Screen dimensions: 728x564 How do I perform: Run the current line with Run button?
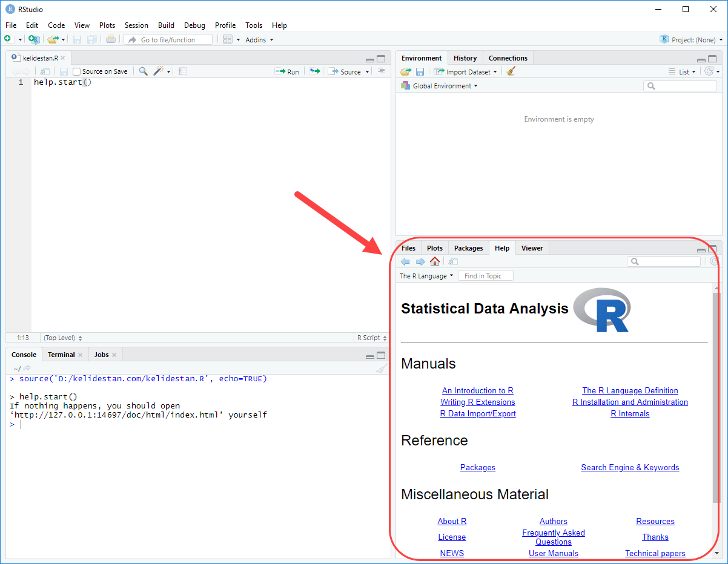[x=287, y=71]
